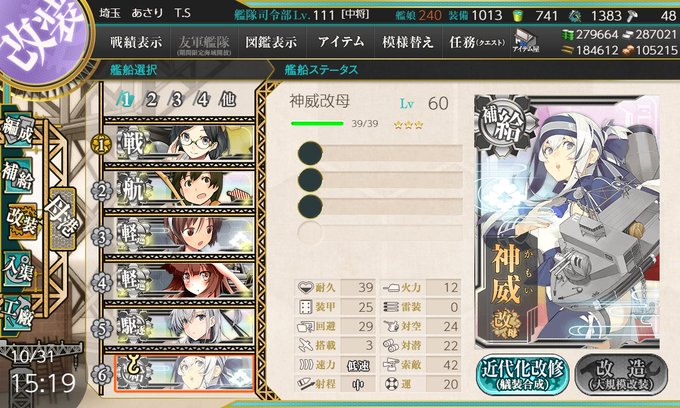The width and height of the screenshot is (680, 408).
Task: Return to home port via 母港 icon
Action: tap(63, 219)
